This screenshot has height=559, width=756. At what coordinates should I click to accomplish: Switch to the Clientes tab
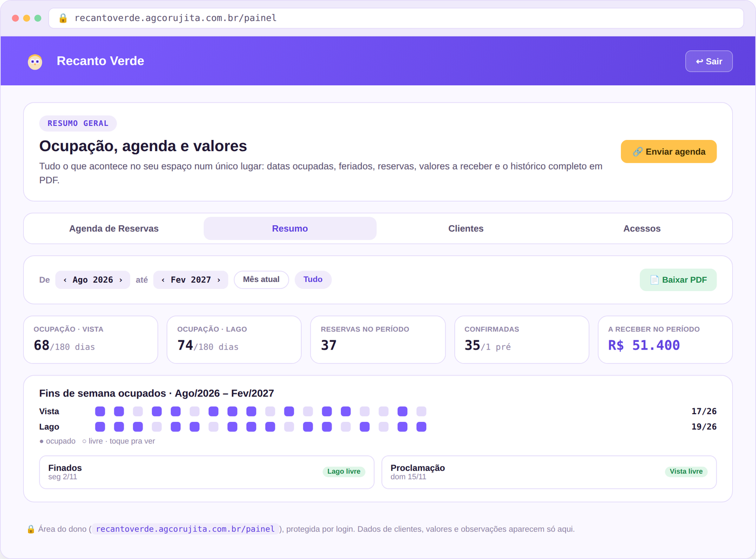click(466, 228)
